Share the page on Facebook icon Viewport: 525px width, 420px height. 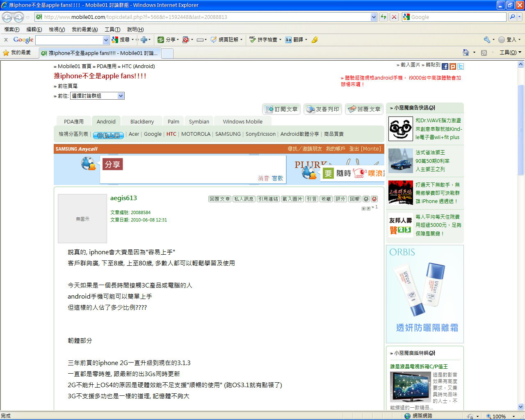pyautogui.click(x=445, y=66)
